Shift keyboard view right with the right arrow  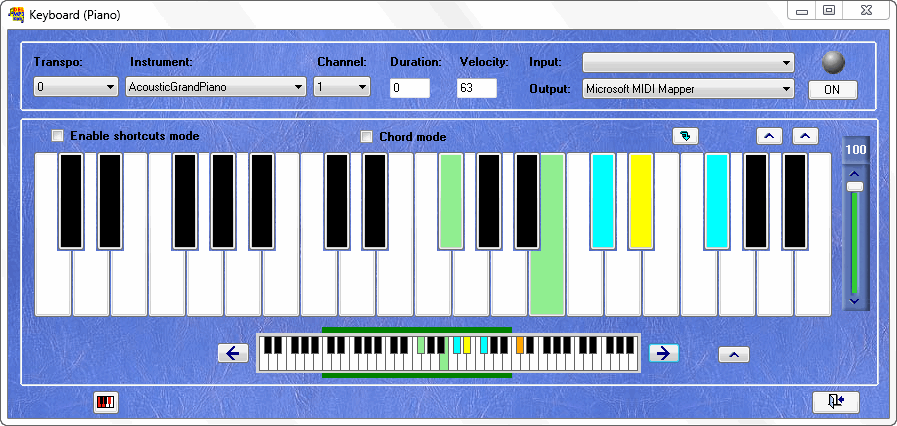(x=664, y=353)
